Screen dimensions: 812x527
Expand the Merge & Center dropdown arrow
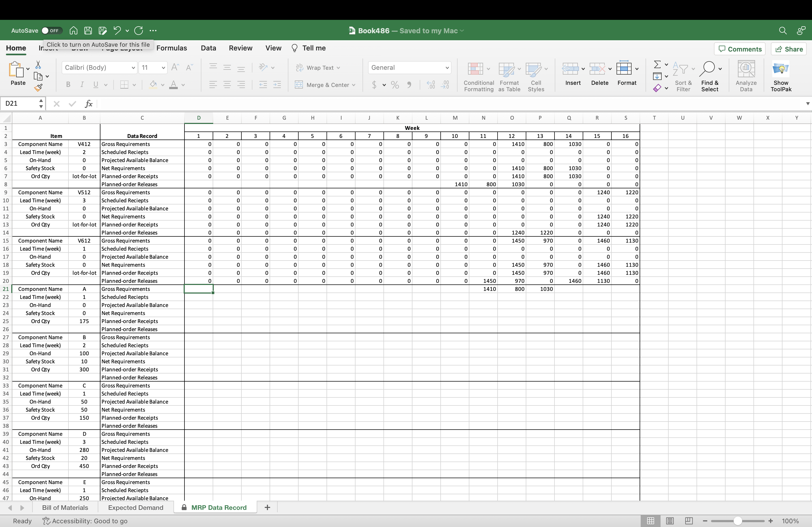(354, 85)
